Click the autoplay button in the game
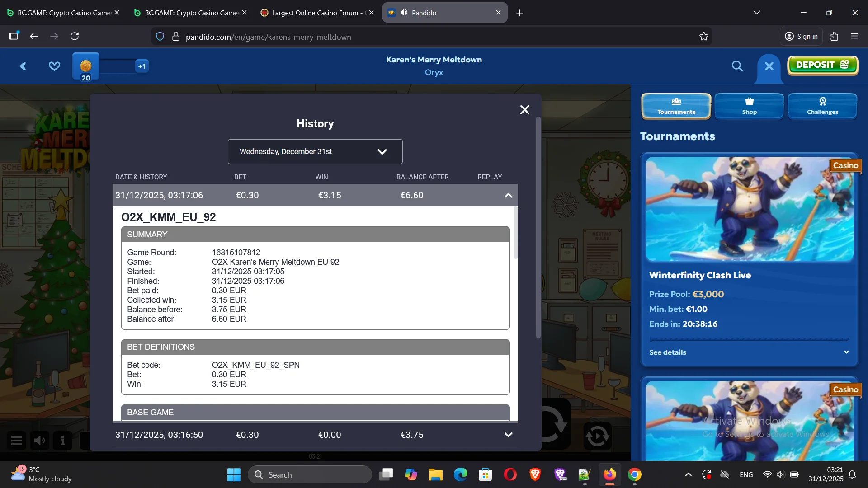 pyautogui.click(x=597, y=436)
